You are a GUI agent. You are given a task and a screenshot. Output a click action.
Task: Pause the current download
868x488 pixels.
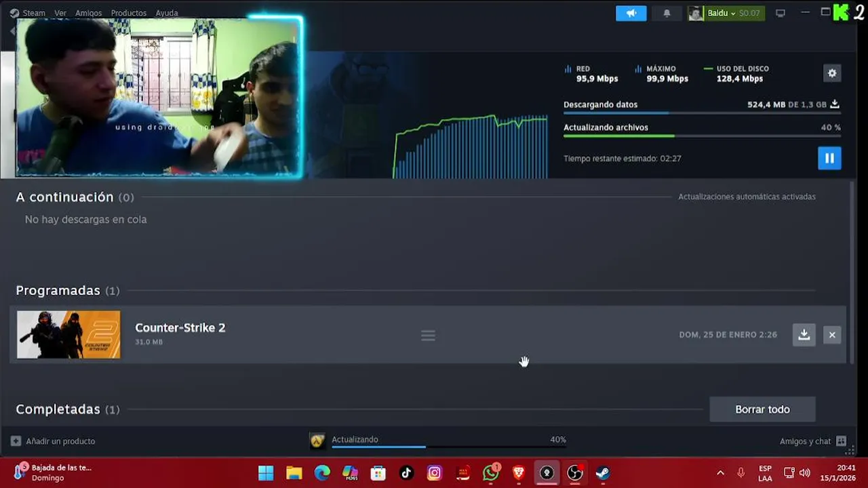pos(829,158)
